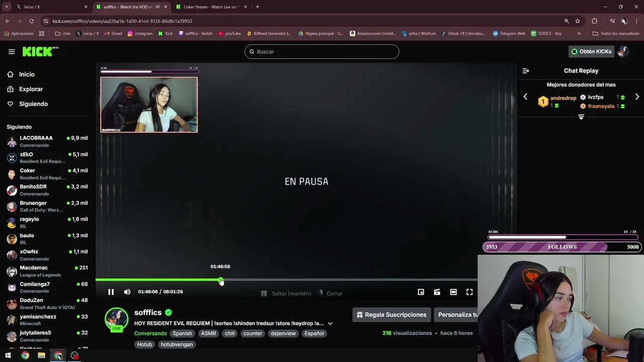Show next top donors with right arrow

637,97
